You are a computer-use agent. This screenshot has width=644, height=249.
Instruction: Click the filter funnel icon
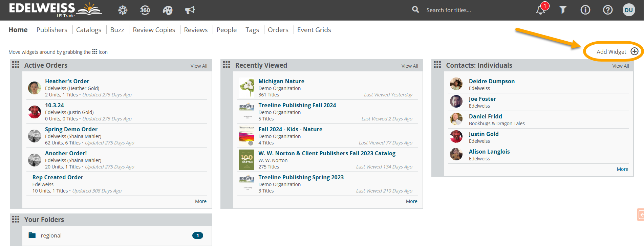pyautogui.click(x=563, y=10)
